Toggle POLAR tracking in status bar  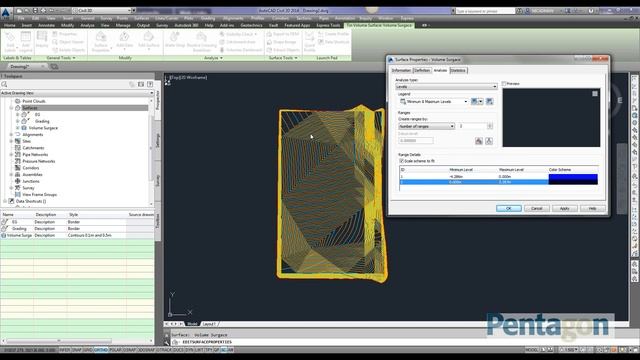coord(115,350)
